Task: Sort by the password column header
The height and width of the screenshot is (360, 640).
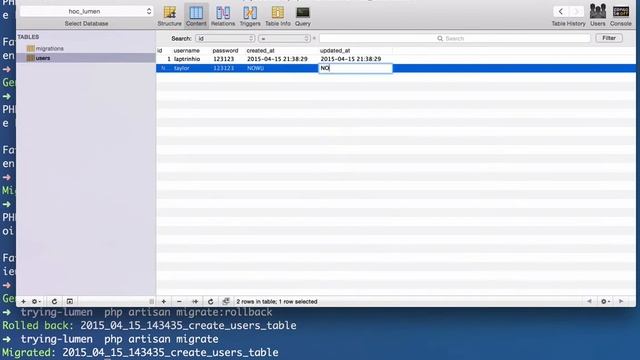Action: click(x=225, y=51)
